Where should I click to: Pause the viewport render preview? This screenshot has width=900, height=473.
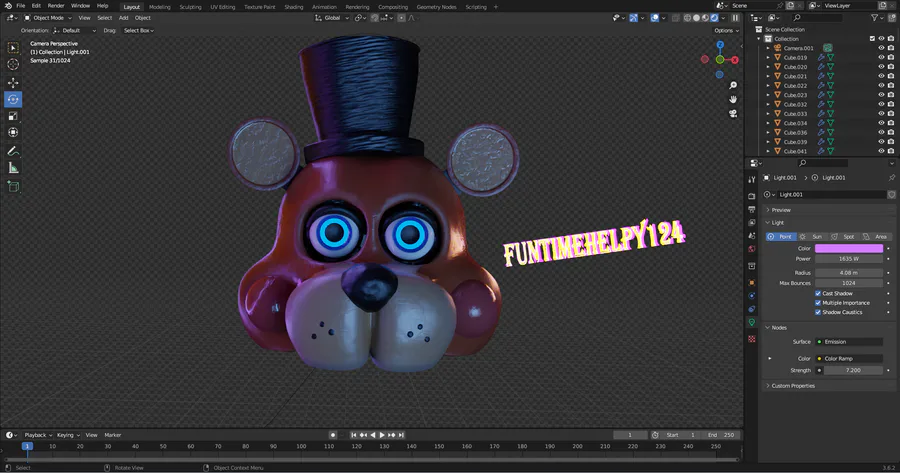(735, 18)
